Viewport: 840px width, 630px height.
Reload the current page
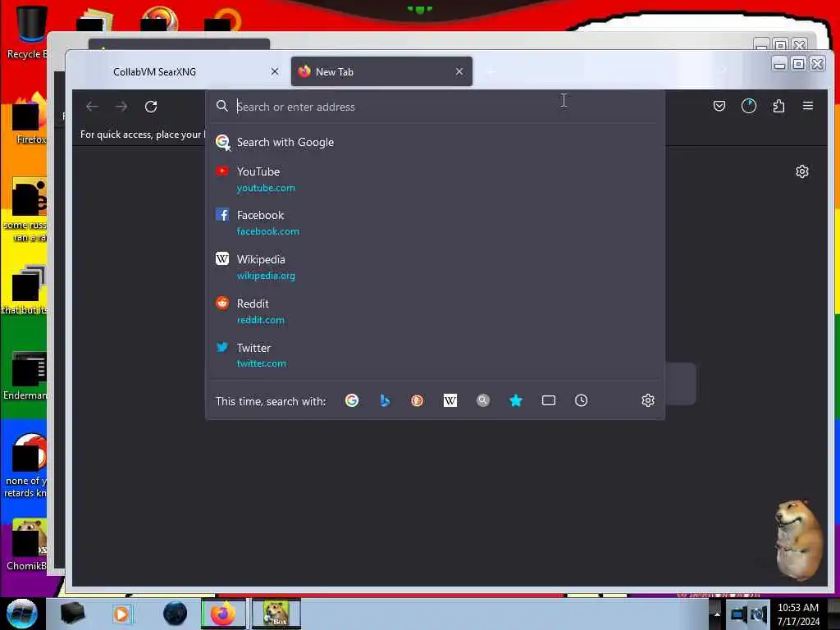click(x=151, y=107)
